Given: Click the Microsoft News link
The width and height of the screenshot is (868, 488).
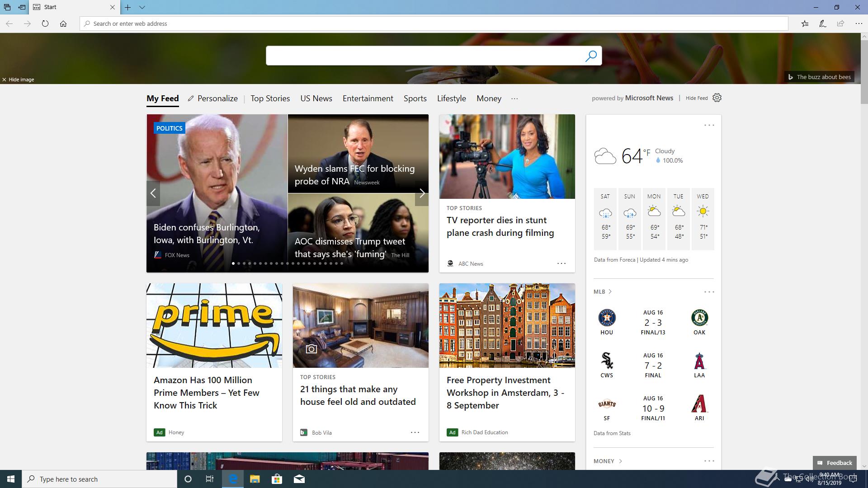Looking at the screenshot, I should point(649,98).
